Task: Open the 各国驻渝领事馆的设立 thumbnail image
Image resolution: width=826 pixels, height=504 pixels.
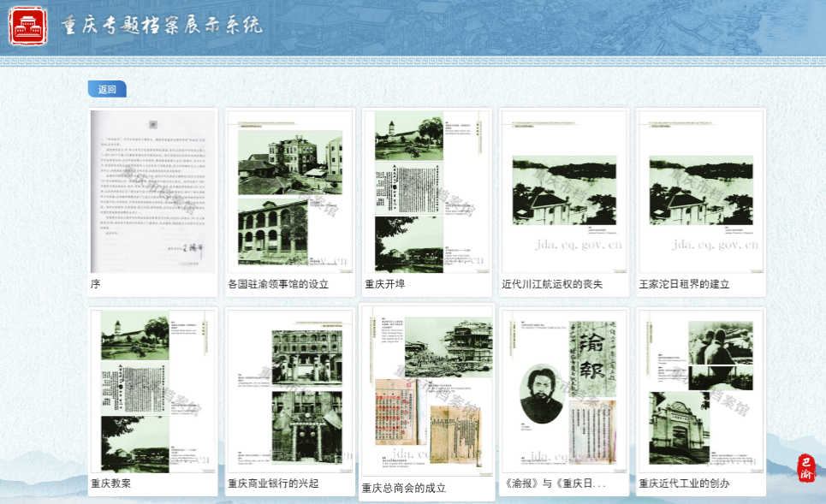Action: click(290, 191)
